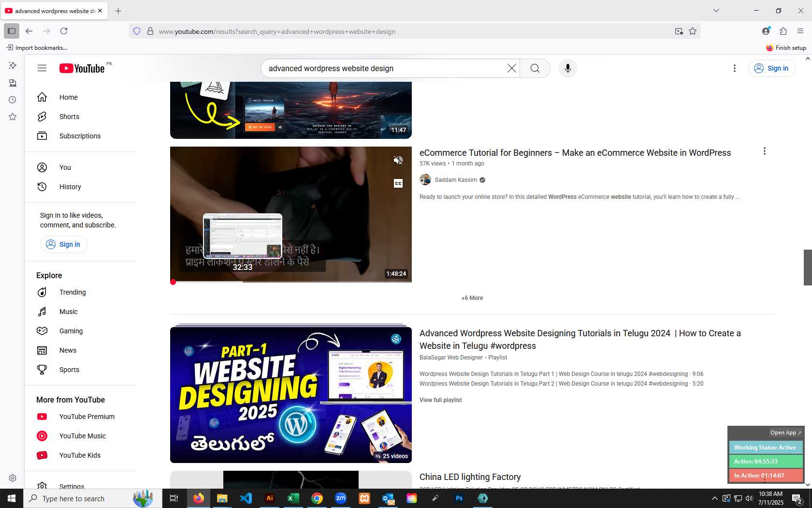The height and width of the screenshot is (508, 812).
Task: Close the advanced wordpress website tab
Action: (100, 11)
